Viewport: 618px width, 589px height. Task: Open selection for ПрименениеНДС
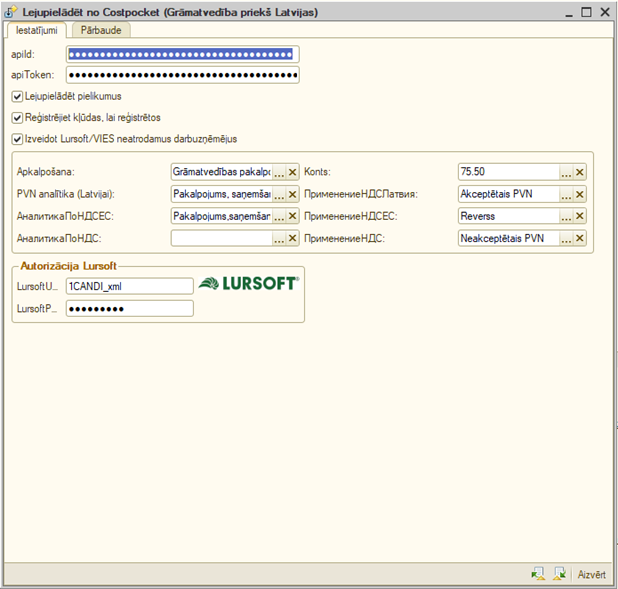566,239
